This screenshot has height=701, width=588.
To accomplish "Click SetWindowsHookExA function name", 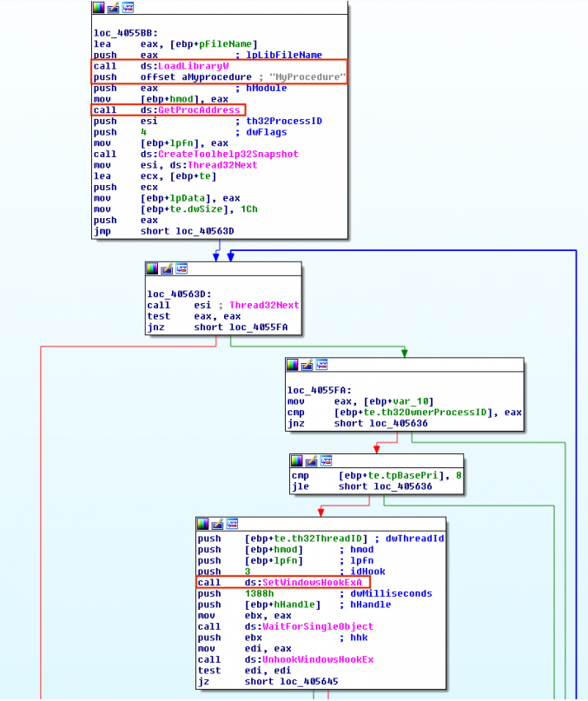I will 312,583.
